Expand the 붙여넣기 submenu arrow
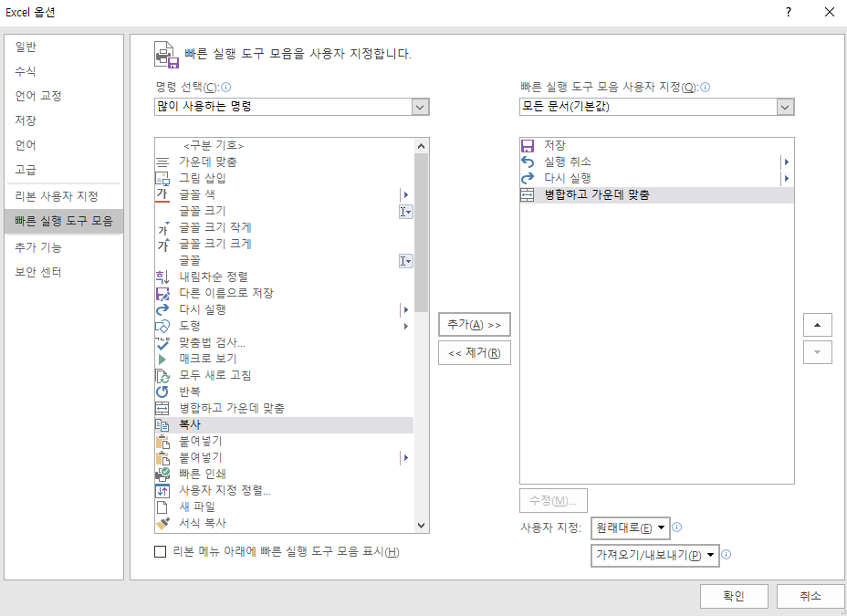 click(406, 458)
